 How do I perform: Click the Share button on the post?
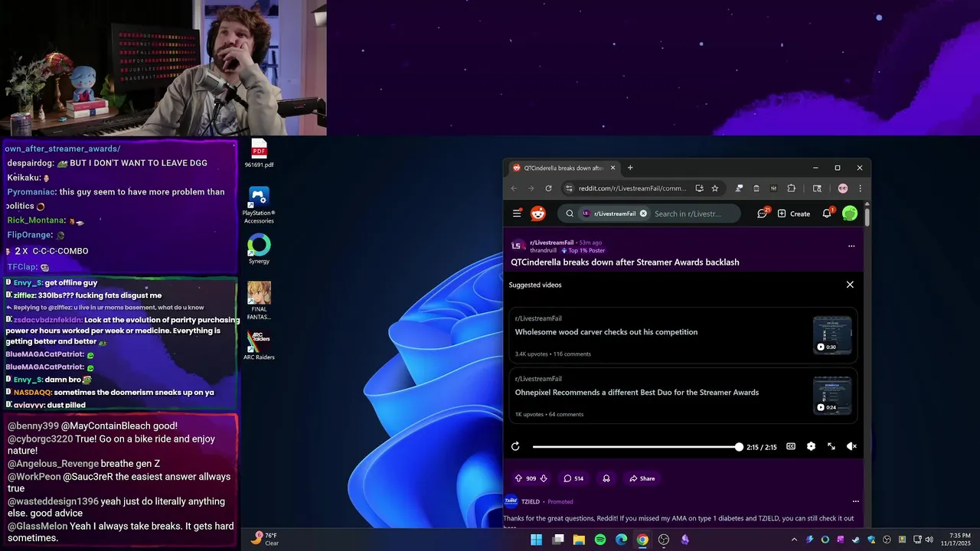click(x=642, y=478)
